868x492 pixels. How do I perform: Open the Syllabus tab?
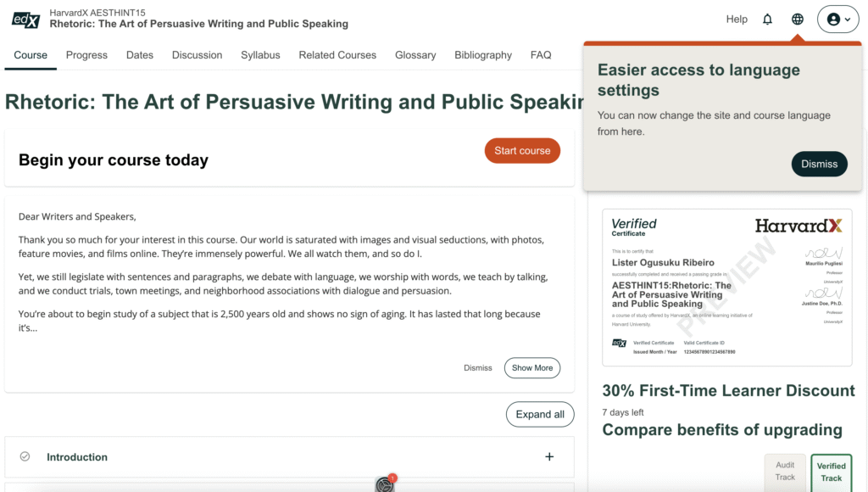click(x=260, y=55)
